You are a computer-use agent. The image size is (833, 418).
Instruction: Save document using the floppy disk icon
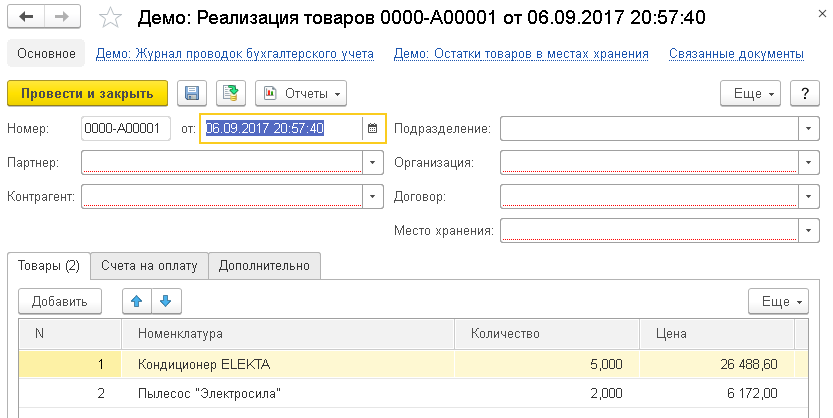(192, 93)
